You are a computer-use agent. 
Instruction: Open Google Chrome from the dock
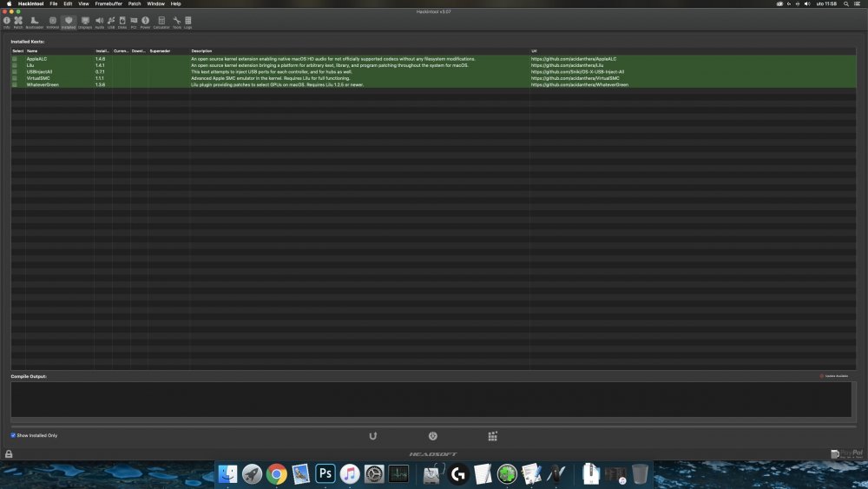(276, 474)
